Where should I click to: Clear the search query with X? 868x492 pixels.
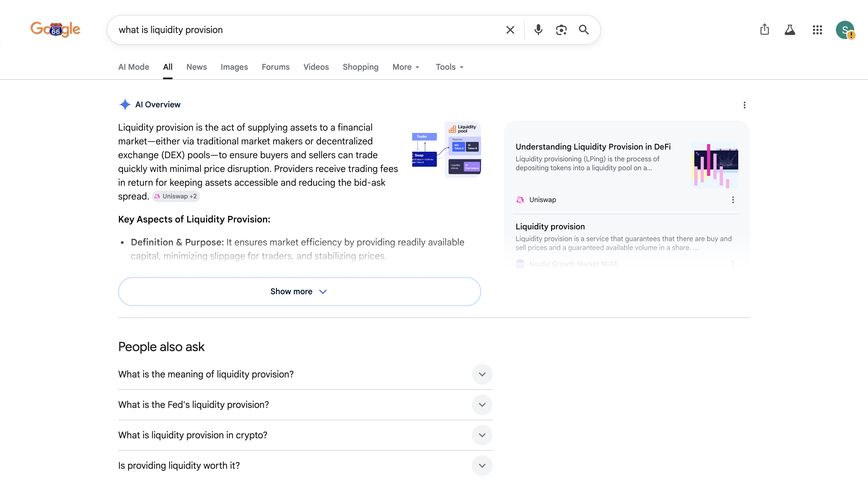click(x=510, y=30)
